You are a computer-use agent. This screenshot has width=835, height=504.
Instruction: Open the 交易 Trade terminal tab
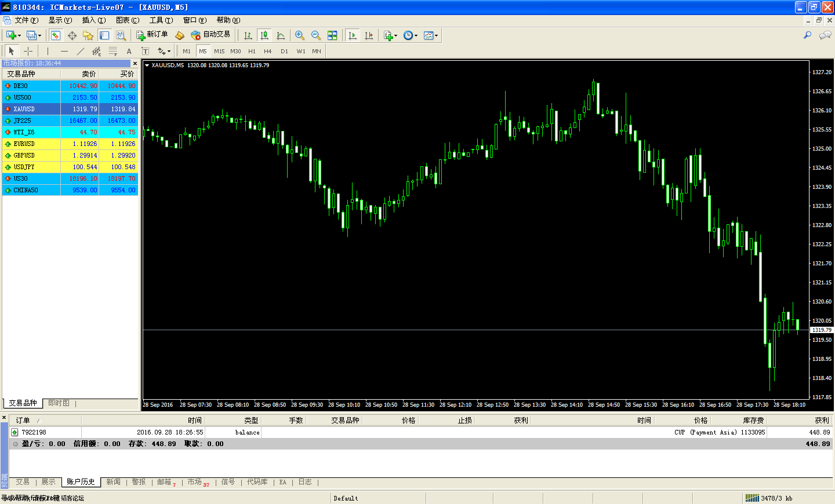tap(23, 482)
